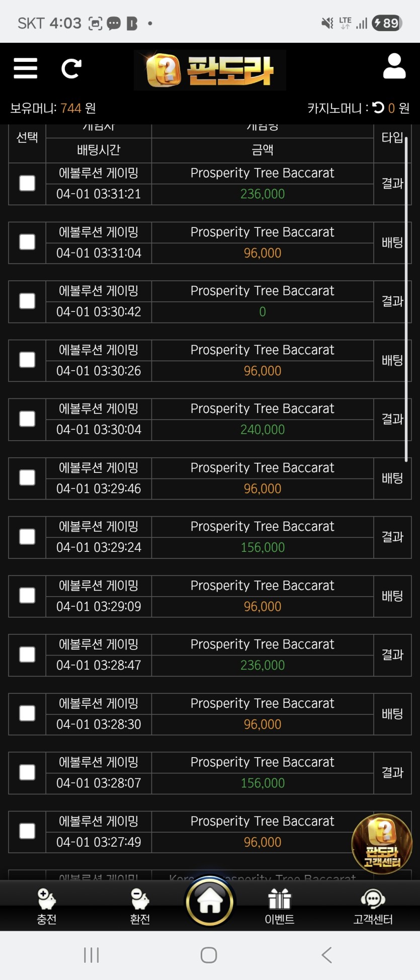420x980 pixels.
Task: Tap the 240,000 result amount
Action: point(263,430)
